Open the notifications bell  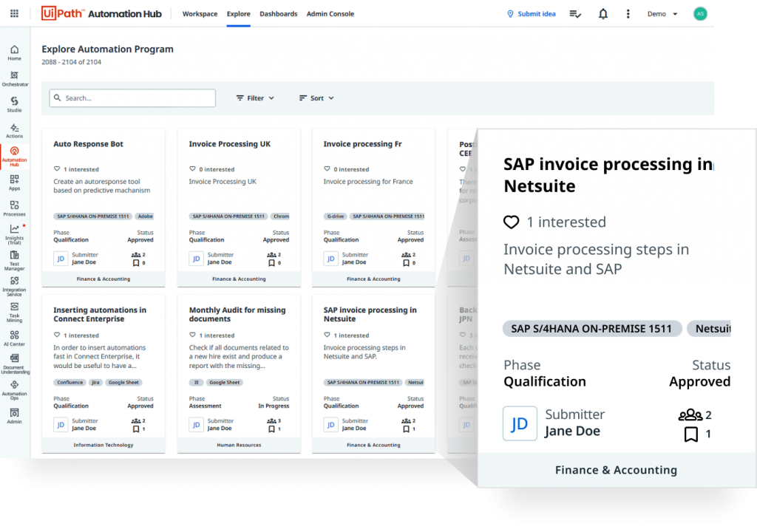(x=603, y=14)
